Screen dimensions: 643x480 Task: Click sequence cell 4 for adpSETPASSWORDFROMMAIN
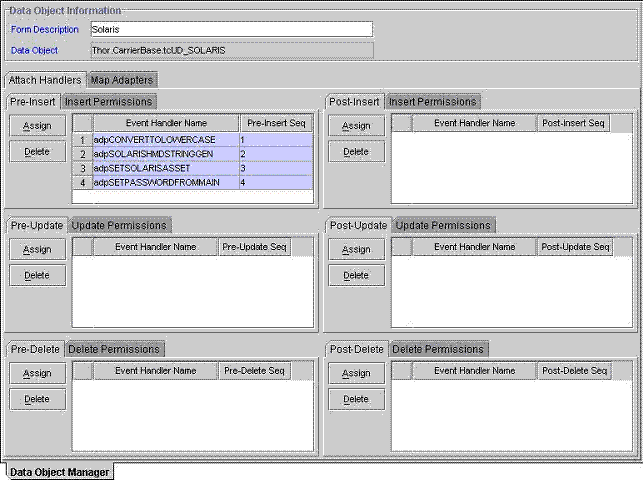point(276,182)
